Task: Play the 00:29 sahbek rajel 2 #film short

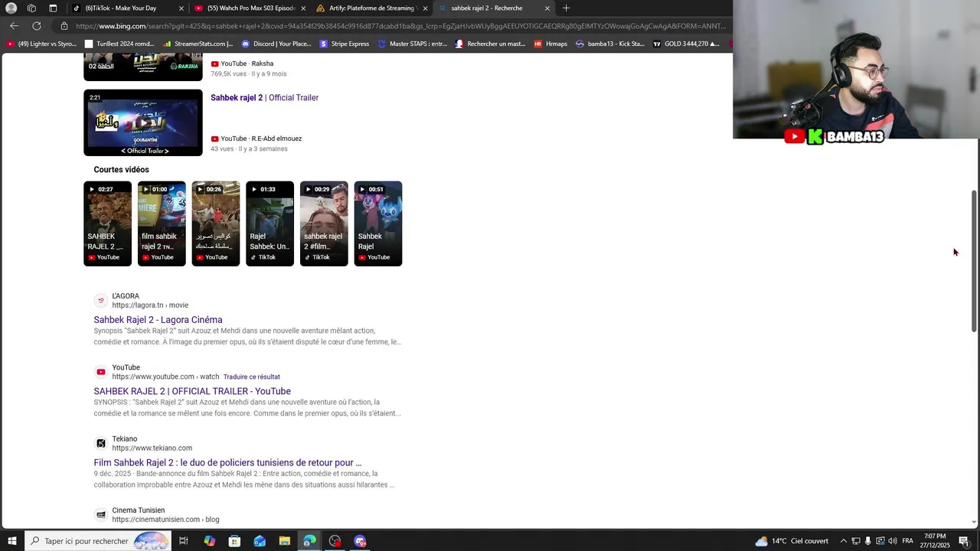Action: point(324,223)
